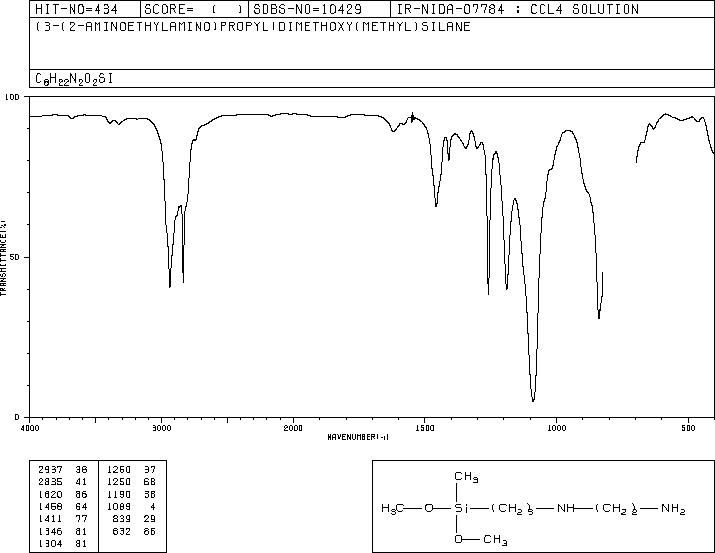This screenshot has width=715, height=553.
Task: Select peak value 1304 in the table
Action: click(50, 544)
